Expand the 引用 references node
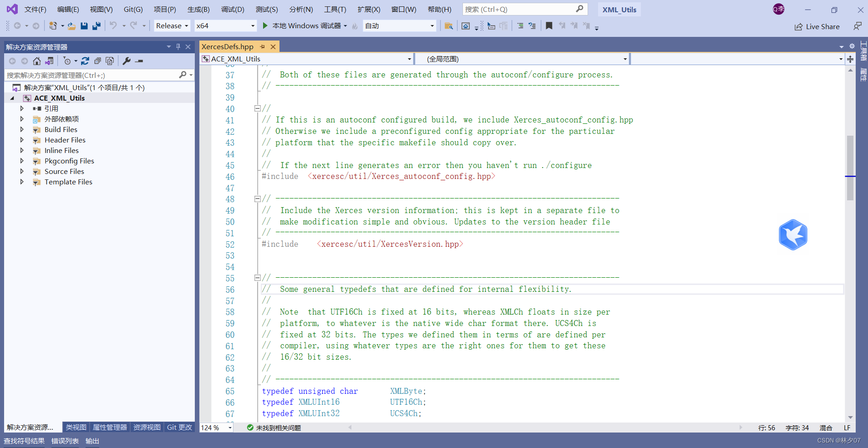868x448 pixels. [x=22, y=108]
